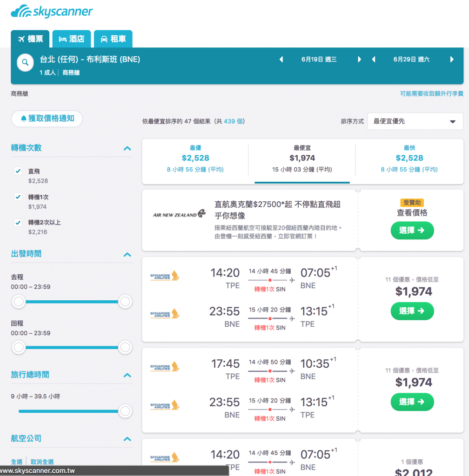The height and width of the screenshot is (476, 469).
Task: Open the search magnifier icon button
Action: click(x=25, y=63)
